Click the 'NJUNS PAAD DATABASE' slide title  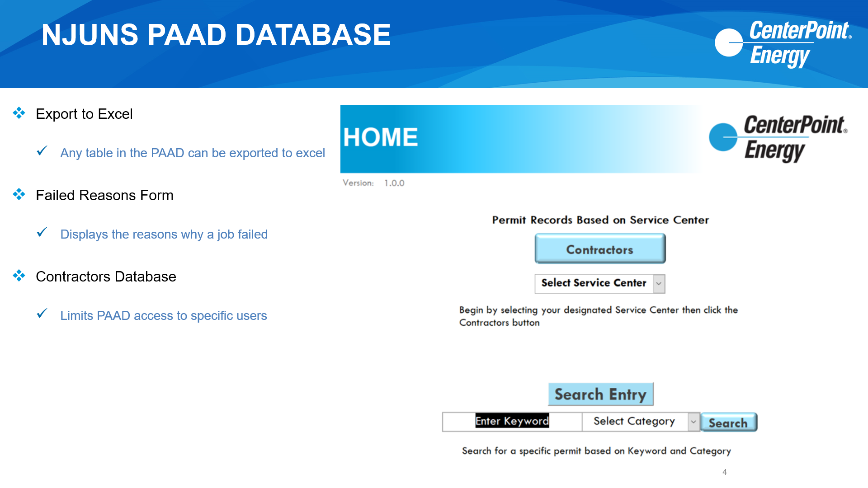tap(216, 35)
